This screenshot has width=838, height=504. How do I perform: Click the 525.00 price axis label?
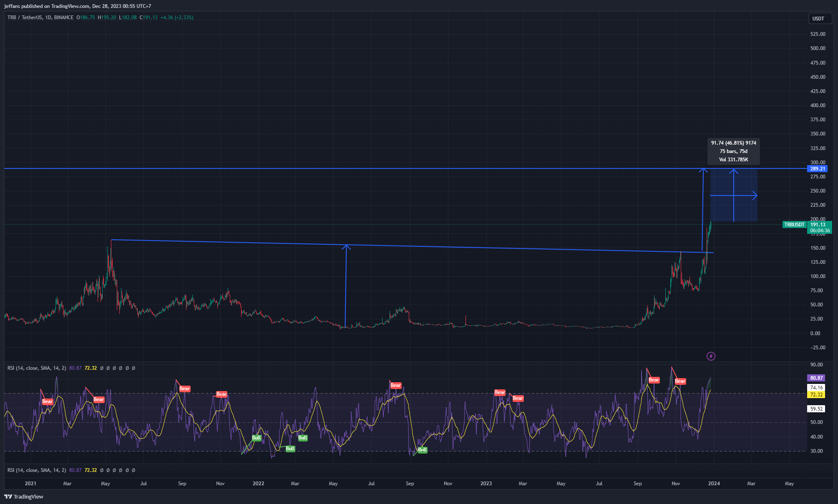point(818,34)
